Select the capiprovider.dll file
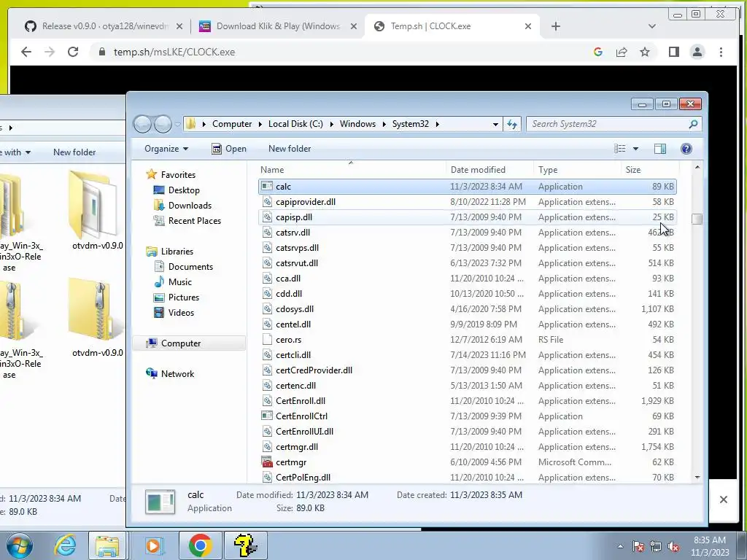Image resolution: width=747 pixels, height=560 pixels. pyautogui.click(x=467, y=202)
